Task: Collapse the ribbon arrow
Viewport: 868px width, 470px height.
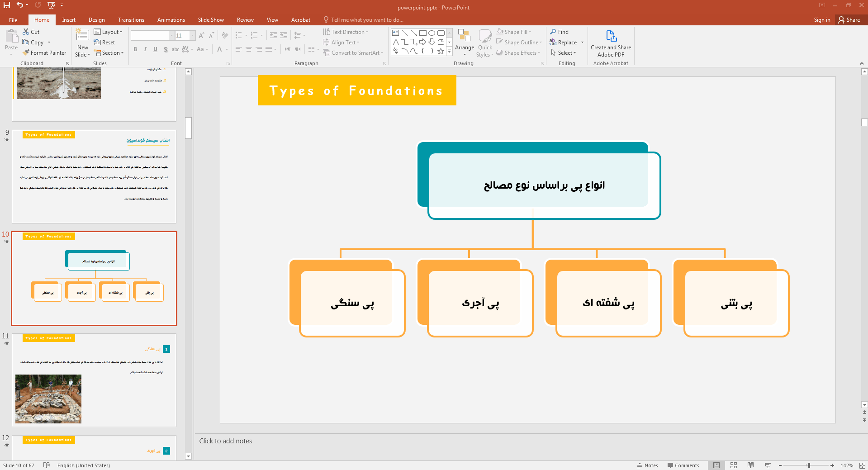Action: (862, 63)
